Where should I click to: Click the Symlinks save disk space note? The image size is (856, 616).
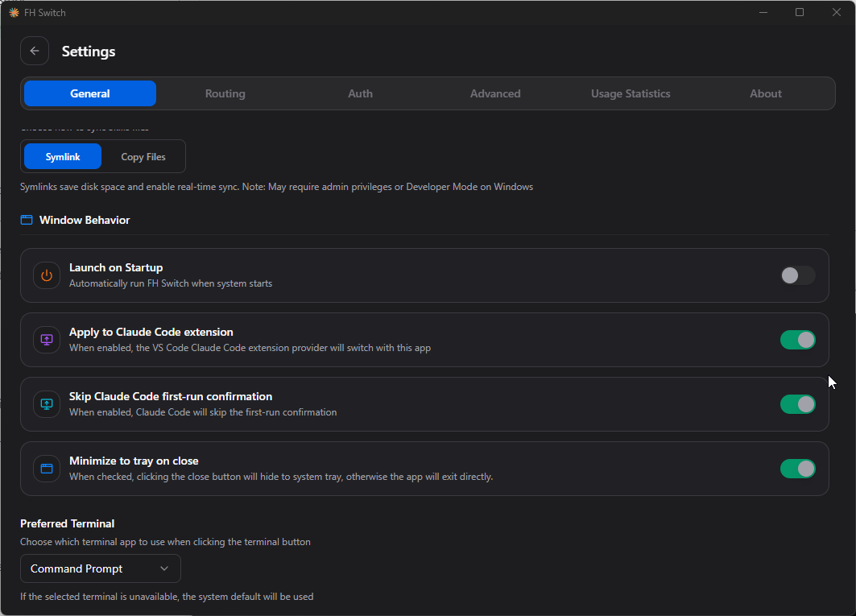click(277, 187)
